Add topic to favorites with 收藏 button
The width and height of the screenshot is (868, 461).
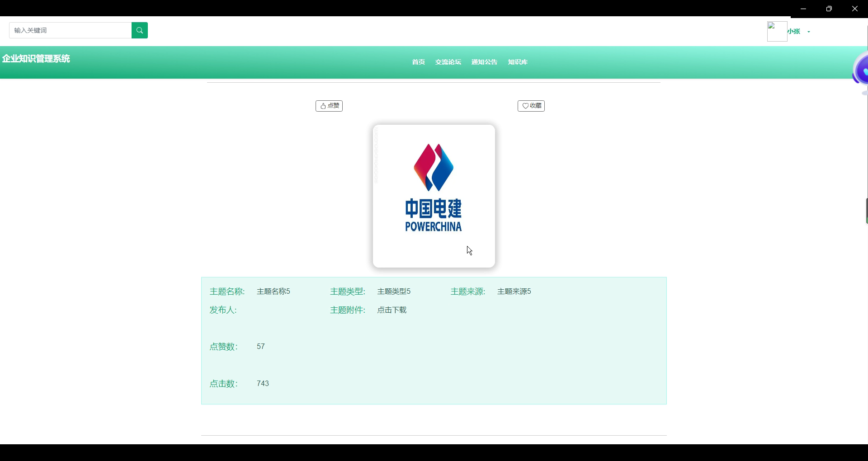(531, 106)
